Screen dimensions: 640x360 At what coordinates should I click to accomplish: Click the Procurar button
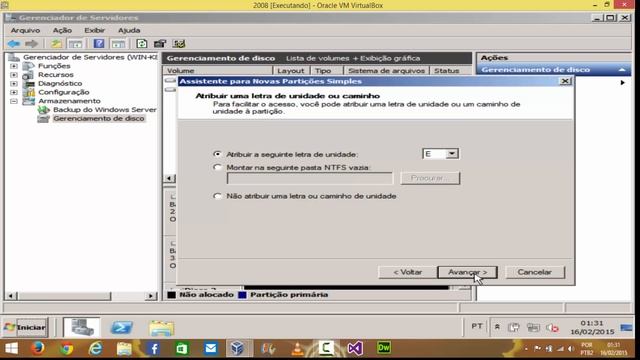[430, 178]
